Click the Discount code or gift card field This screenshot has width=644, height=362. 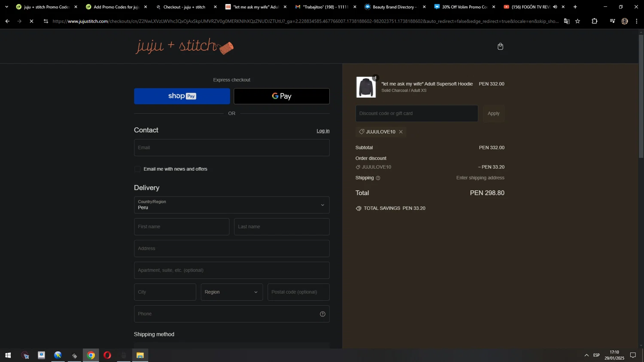point(416,113)
